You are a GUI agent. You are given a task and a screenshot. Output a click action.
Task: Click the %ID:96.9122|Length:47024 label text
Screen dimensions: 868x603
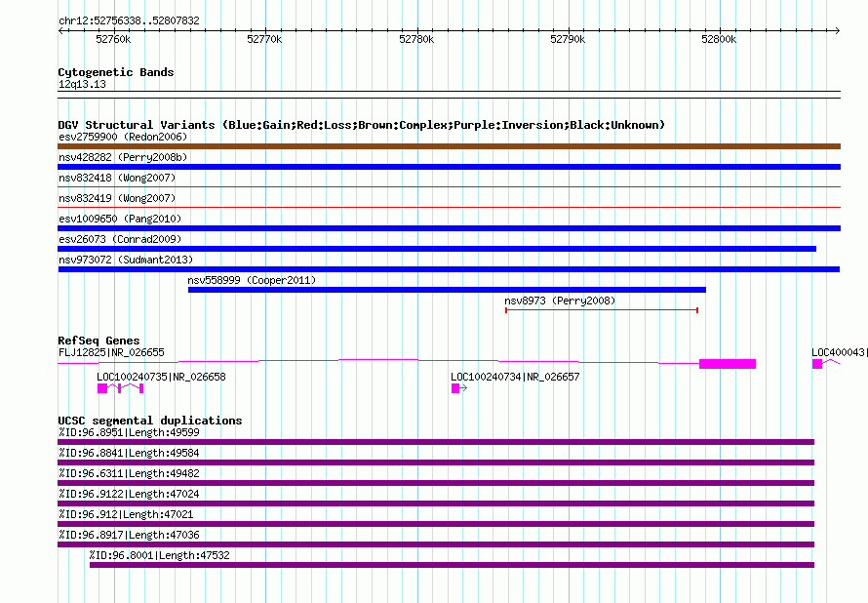pos(129,494)
